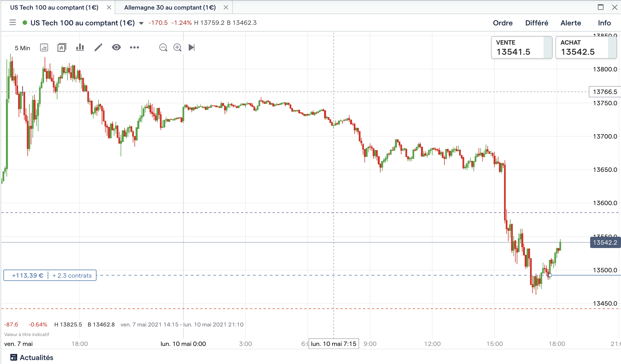Open the 5 Min timeframe selector

coord(22,48)
